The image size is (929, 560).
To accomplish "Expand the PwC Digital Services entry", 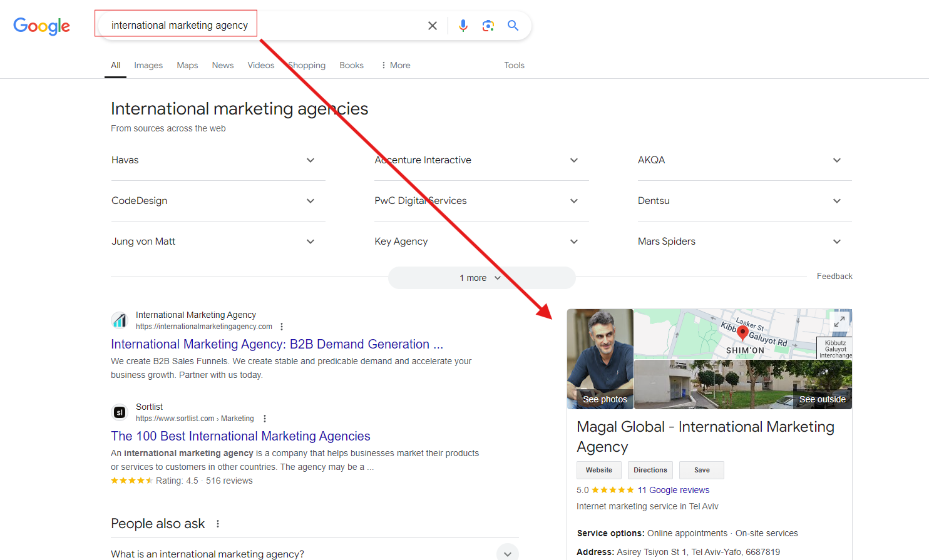I will [573, 201].
